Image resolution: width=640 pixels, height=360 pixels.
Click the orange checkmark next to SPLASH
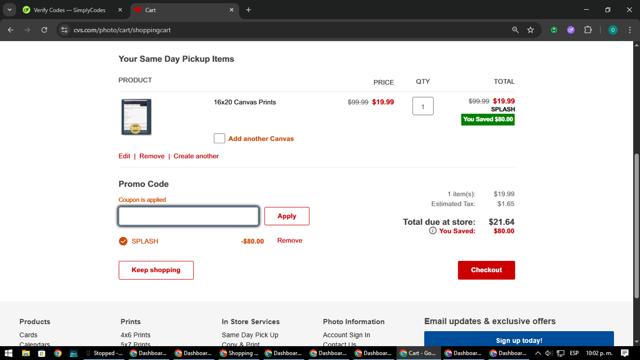(x=123, y=241)
